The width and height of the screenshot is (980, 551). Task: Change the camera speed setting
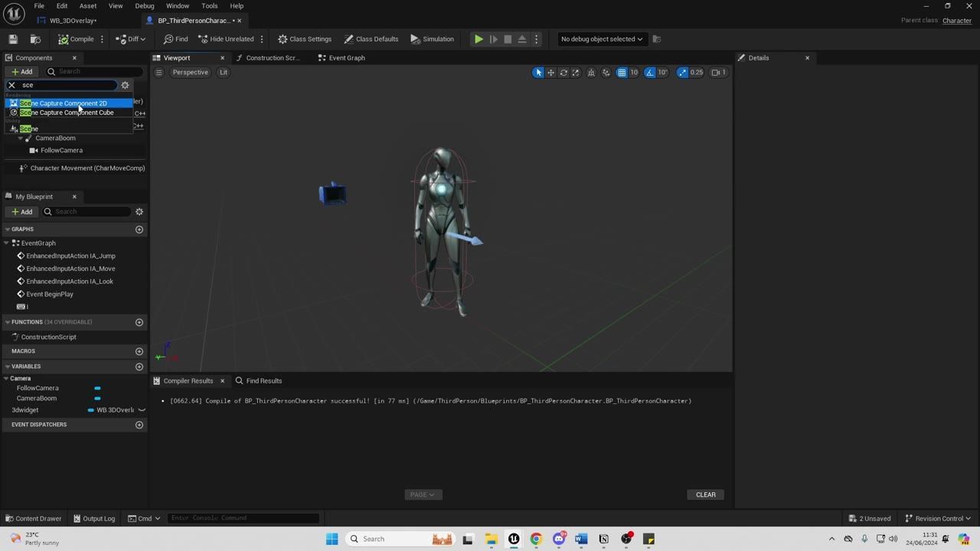click(x=718, y=73)
